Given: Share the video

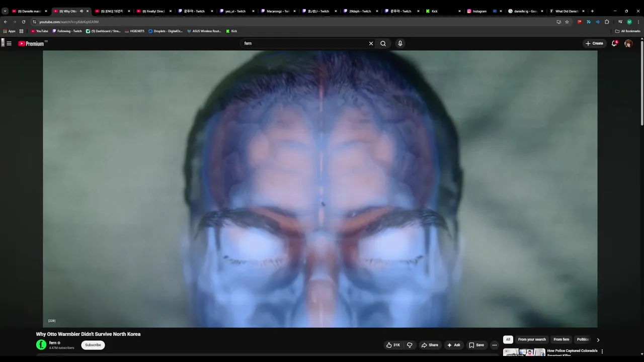Looking at the screenshot, I should [430, 345].
